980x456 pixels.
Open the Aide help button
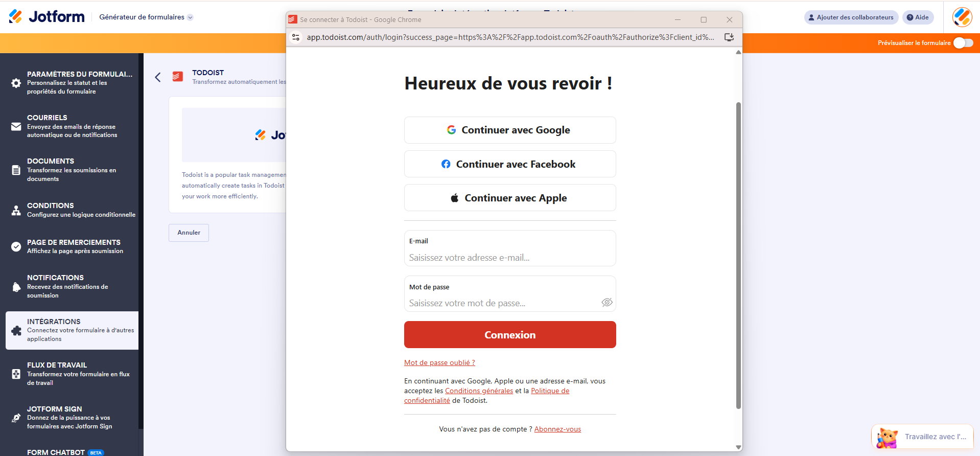(x=918, y=17)
